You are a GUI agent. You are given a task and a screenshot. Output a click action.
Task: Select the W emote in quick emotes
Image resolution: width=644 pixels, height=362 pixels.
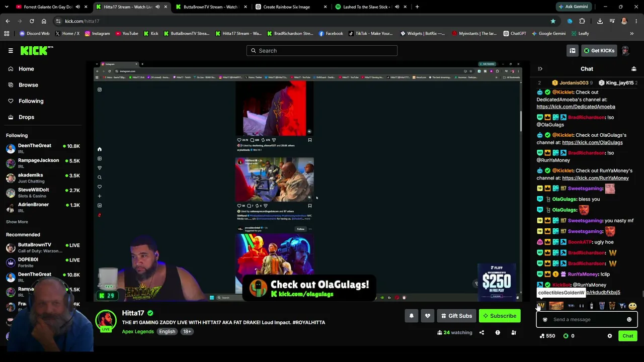coord(541,306)
